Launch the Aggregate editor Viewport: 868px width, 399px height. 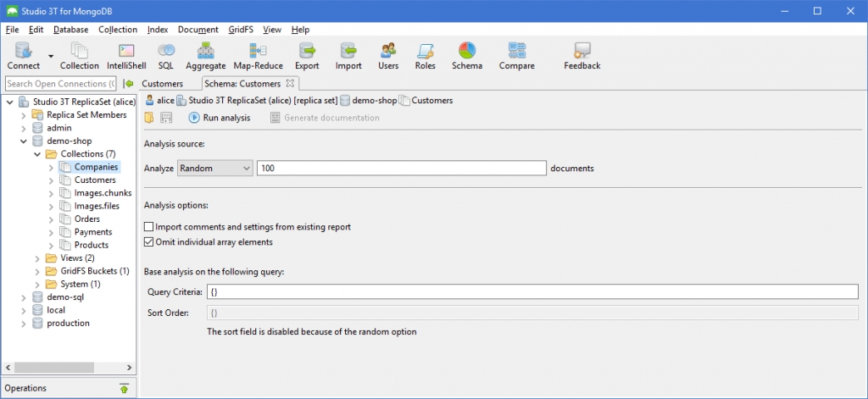[x=205, y=57]
